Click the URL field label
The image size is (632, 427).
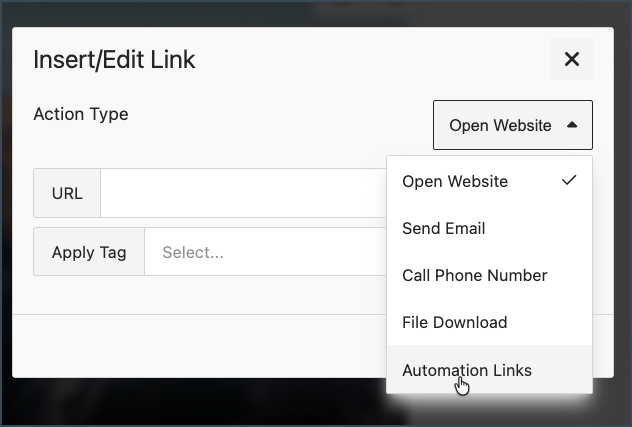67,193
